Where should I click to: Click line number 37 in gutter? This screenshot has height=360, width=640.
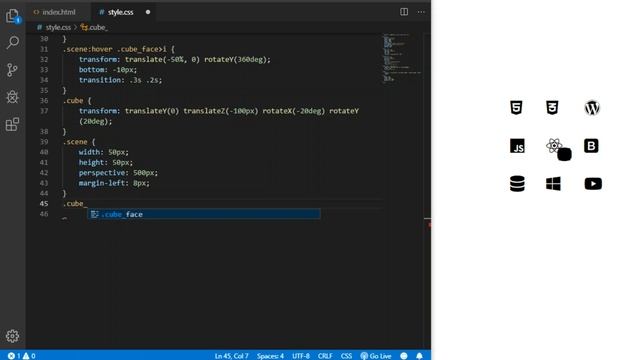pos(44,111)
